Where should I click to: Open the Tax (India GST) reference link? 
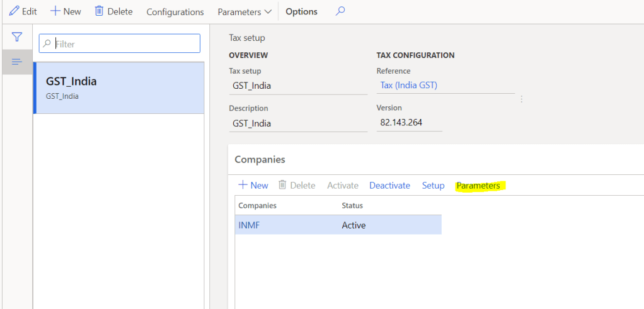pos(408,86)
